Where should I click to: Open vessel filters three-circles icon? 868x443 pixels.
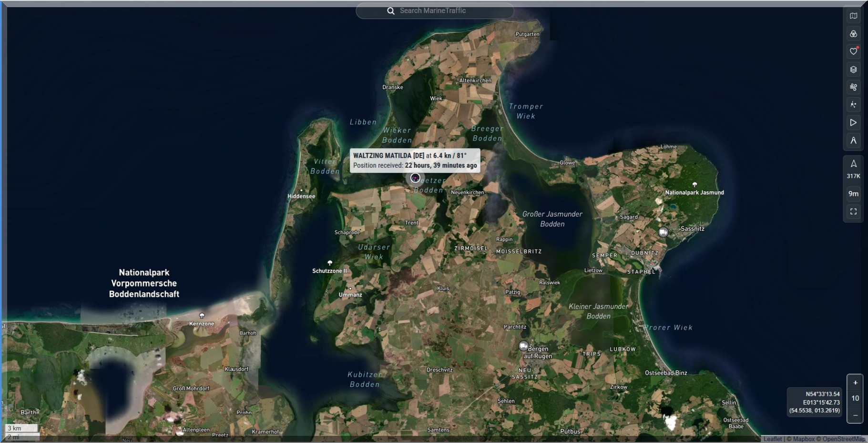pyautogui.click(x=853, y=34)
